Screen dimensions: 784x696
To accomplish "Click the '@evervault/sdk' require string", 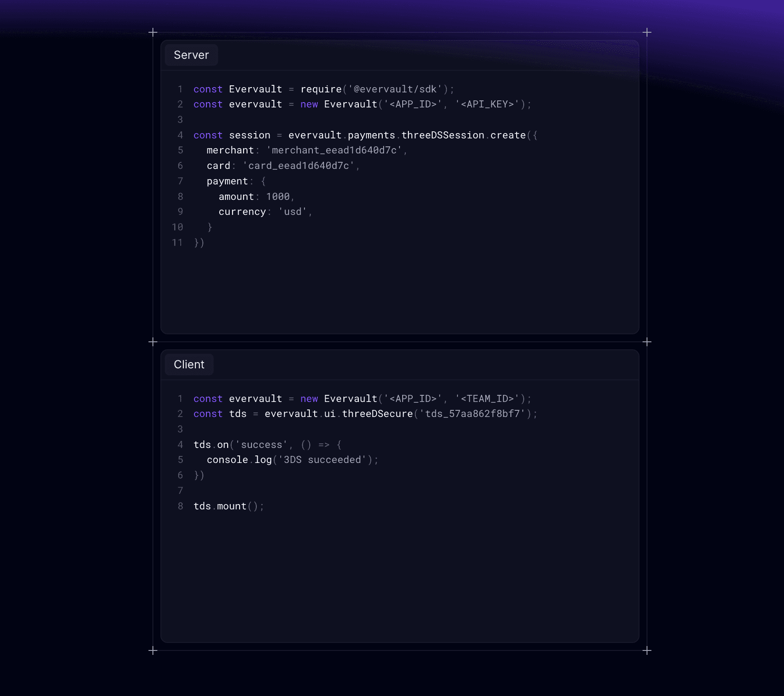I will (x=395, y=89).
